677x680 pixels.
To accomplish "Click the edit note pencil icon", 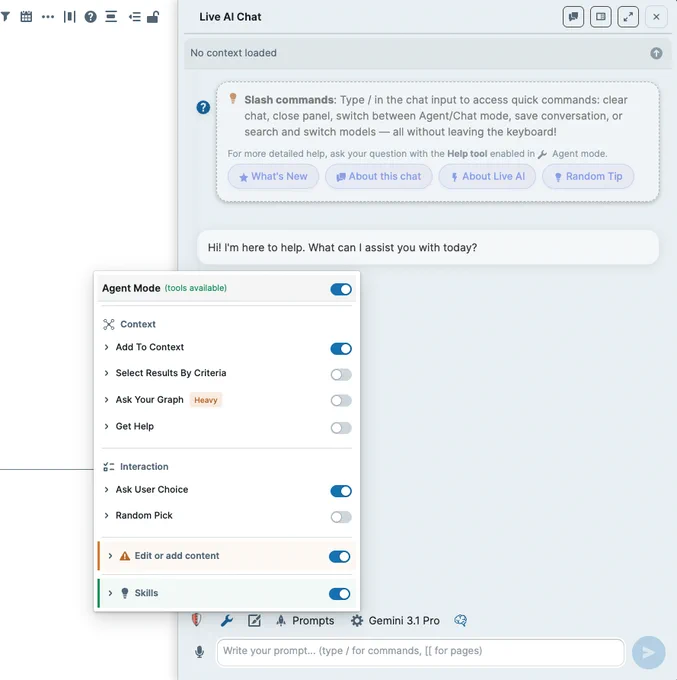I will 254,621.
